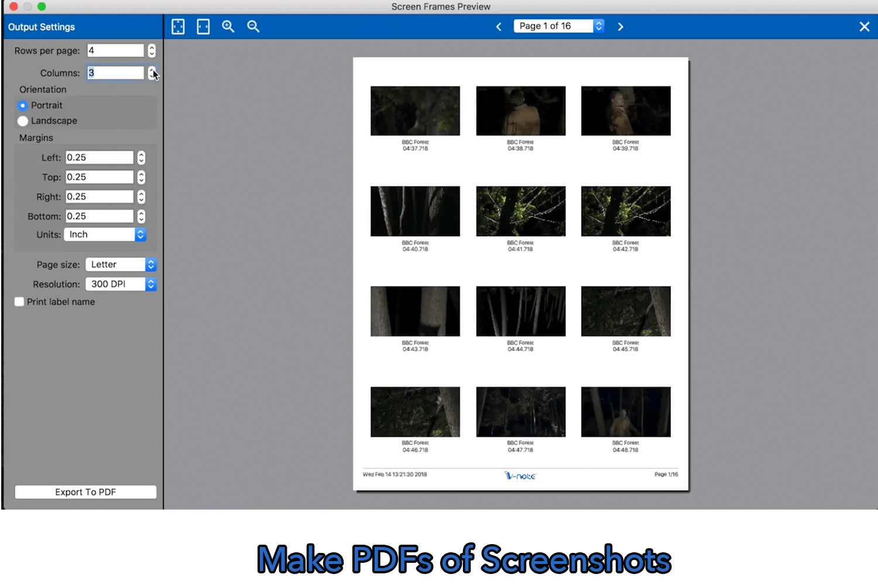878x588 pixels.
Task: Click the frame thumbnail labeled 04:41.718
Action: (x=520, y=211)
